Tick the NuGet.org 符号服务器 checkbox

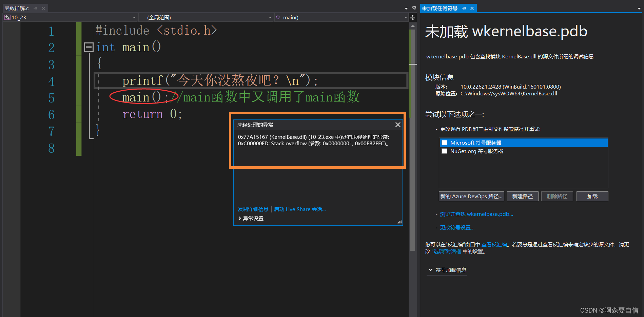[444, 151]
